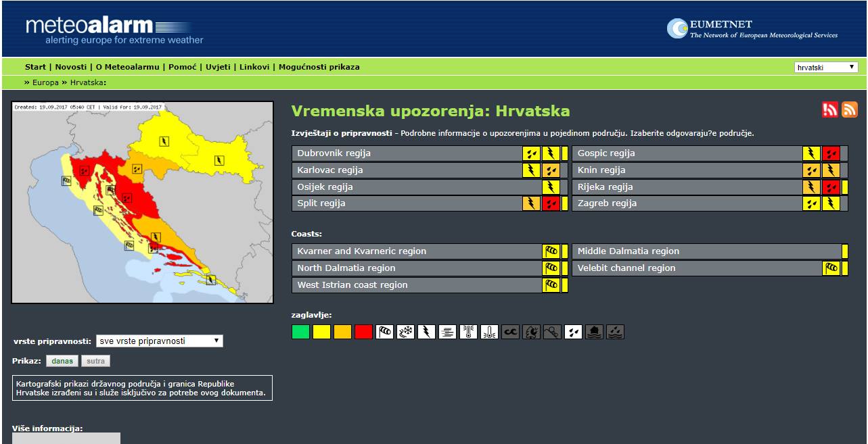
Task: Expand the vrste pripravnosti dropdown
Action: pyautogui.click(x=159, y=341)
